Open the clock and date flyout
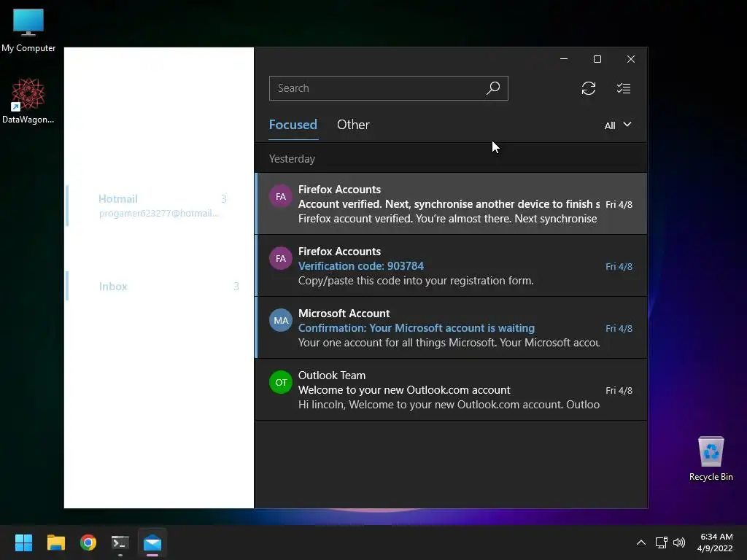The height and width of the screenshot is (560, 747). click(715, 542)
